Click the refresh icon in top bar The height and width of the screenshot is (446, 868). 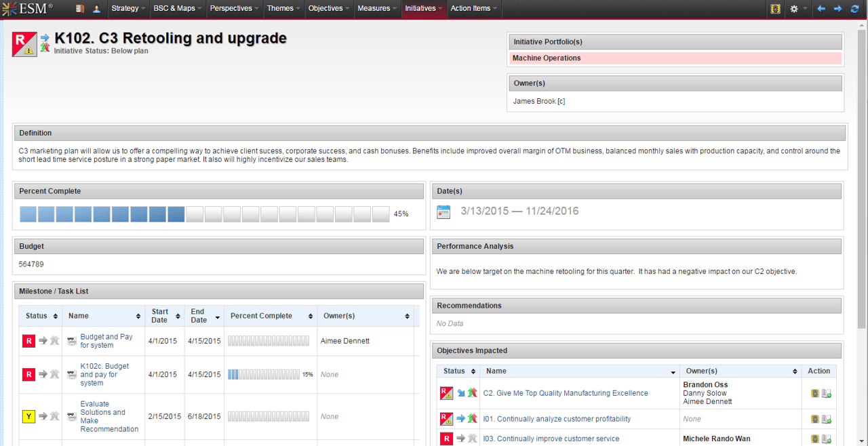[x=854, y=9]
